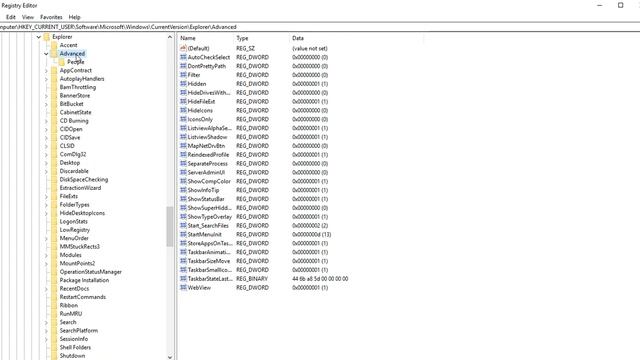The image size is (640, 360).
Task: Click the tree scrollbar up arrow
Action: pos(170,37)
